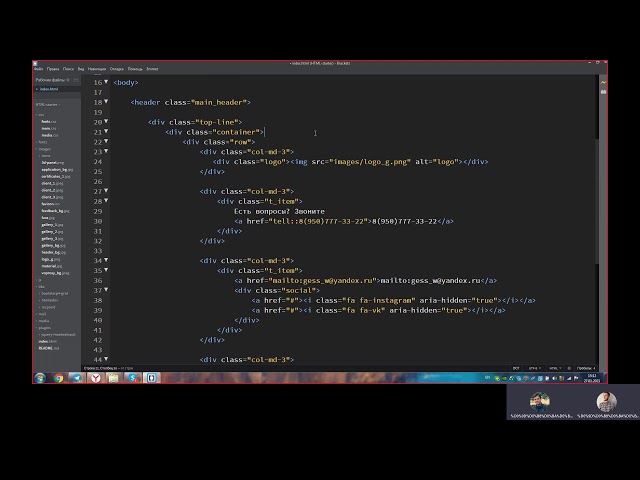640x480 pixels.
Task: Start Live Preview with the lightning icon
Action: click(603, 82)
